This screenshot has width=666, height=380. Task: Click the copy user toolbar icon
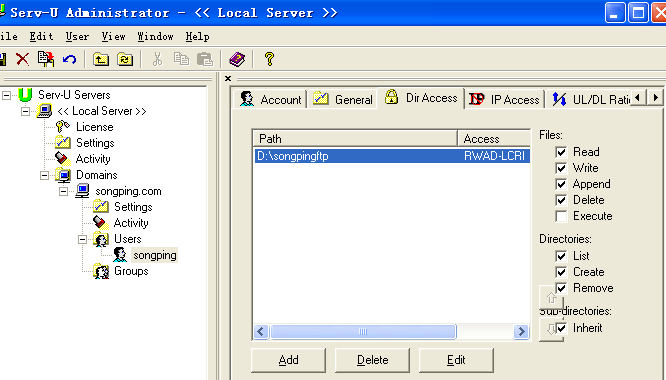(46, 59)
